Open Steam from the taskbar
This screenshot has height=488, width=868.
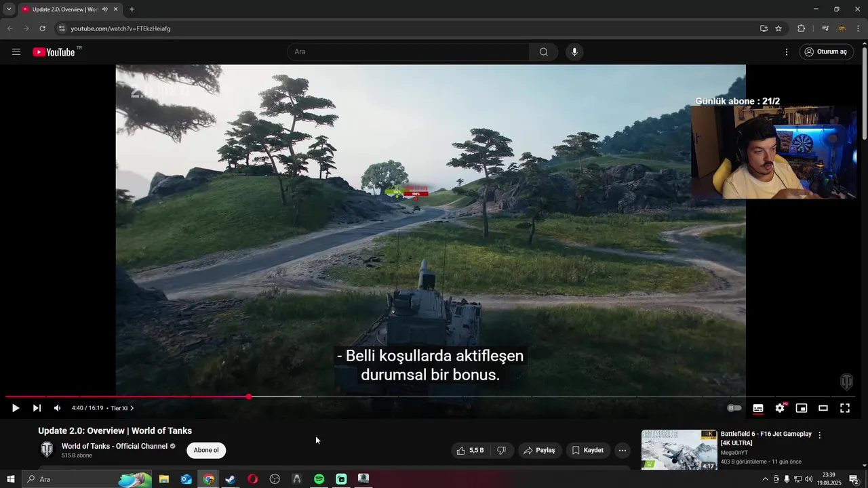231,479
